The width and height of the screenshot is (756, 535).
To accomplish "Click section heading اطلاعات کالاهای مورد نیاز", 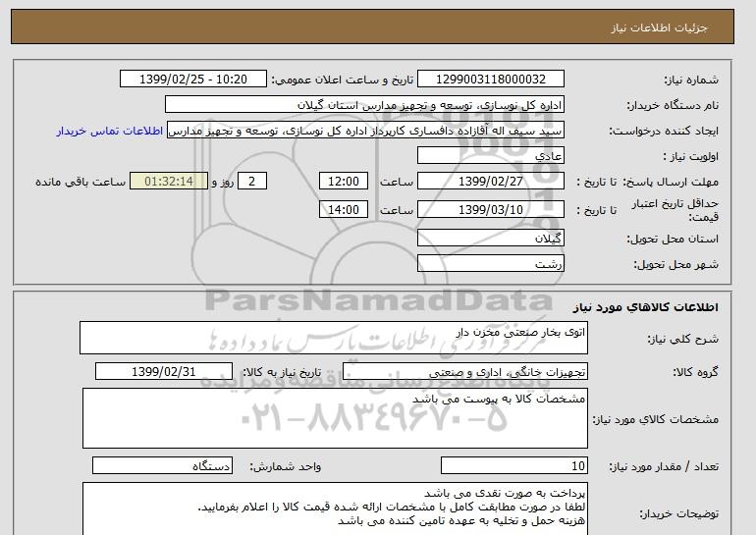I will click(x=645, y=307).
